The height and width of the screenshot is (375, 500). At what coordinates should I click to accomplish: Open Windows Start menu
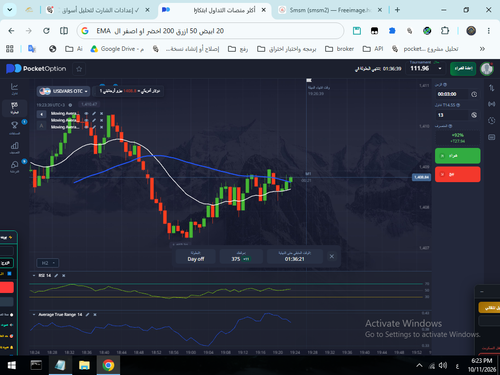click(x=11, y=365)
